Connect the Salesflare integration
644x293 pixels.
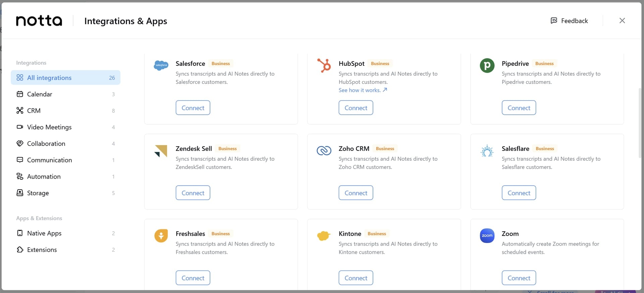point(519,193)
